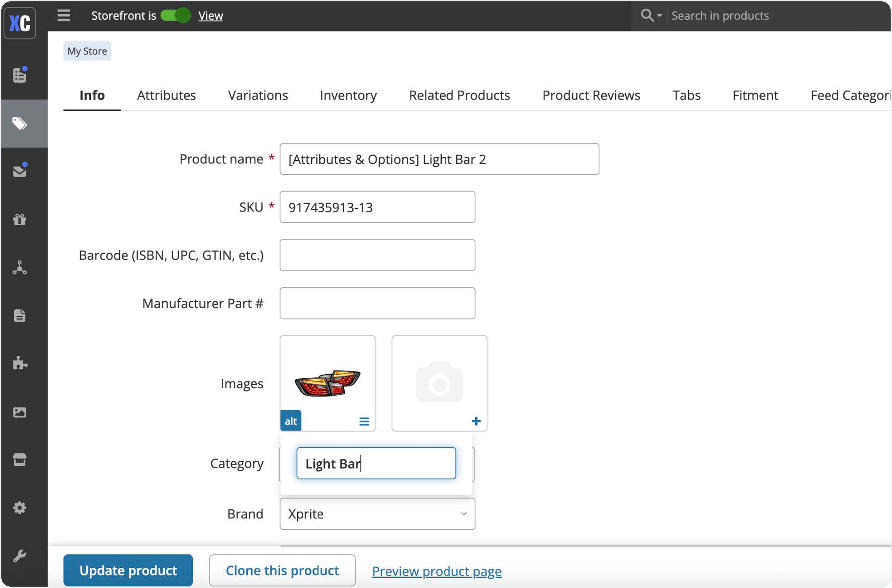Open the puzzle-piece add-ons icon
The width and height of the screenshot is (892, 588).
pos(20,363)
